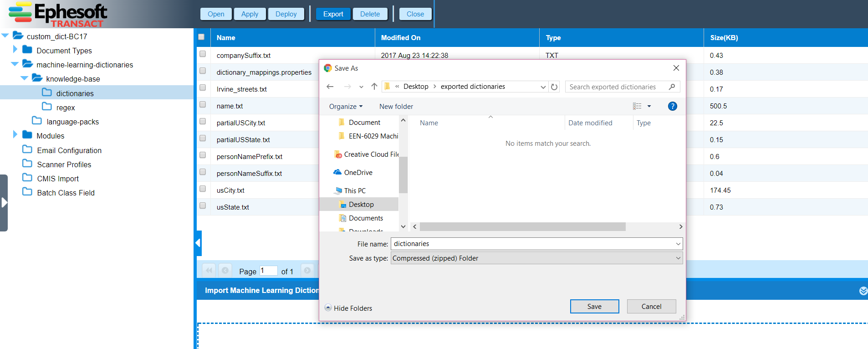
Task: Click the Open toolbar button
Action: click(216, 14)
